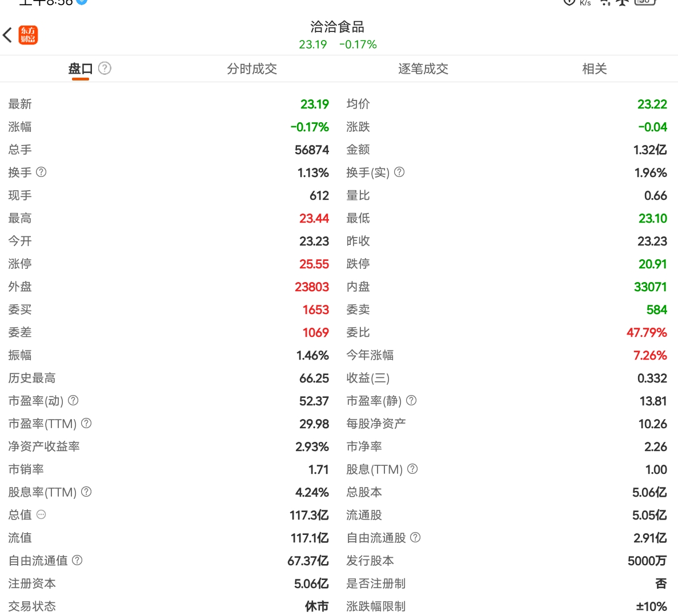Tap header change -0.17% under the title
The width and height of the screenshot is (678, 616).
[358, 45]
